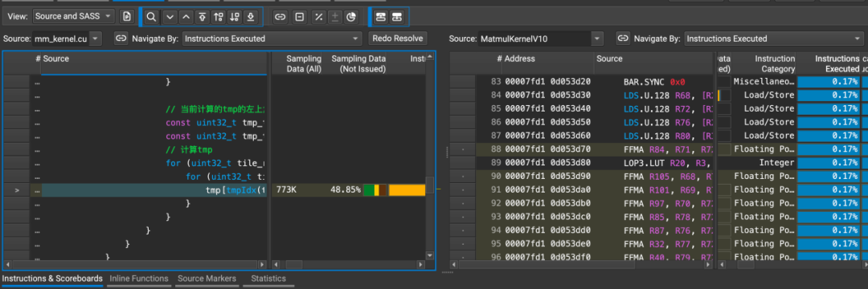868x289 pixels.
Task: Select address 00007fd1 0d053d30 row
Action: click(x=547, y=95)
